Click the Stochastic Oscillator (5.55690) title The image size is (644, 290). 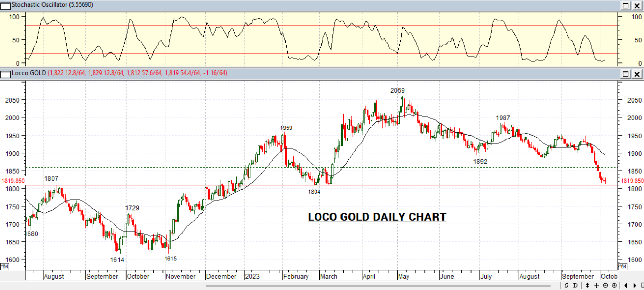(x=52, y=5)
